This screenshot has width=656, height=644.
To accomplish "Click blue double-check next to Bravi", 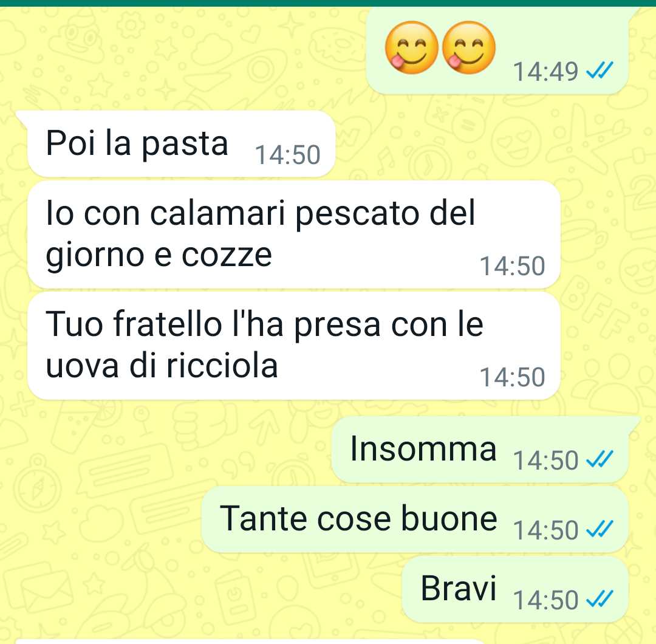I will point(600,598).
